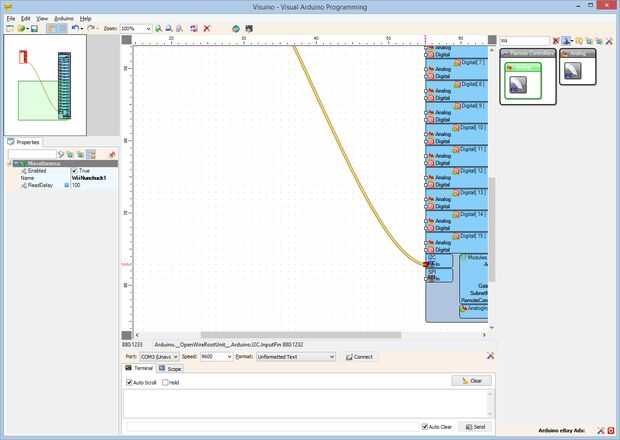Click the tools icon right of serial connection bar
This screenshot has width=620, height=440.
click(490, 356)
